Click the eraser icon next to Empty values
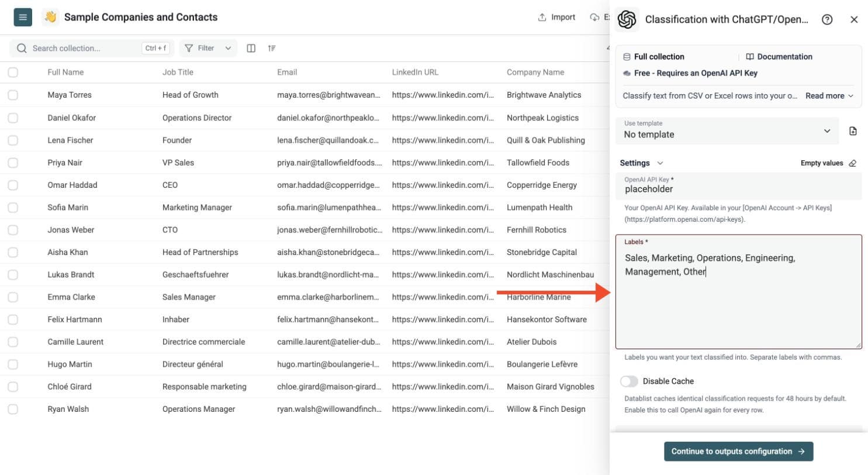The image size is (868, 475). click(x=852, y=163)
